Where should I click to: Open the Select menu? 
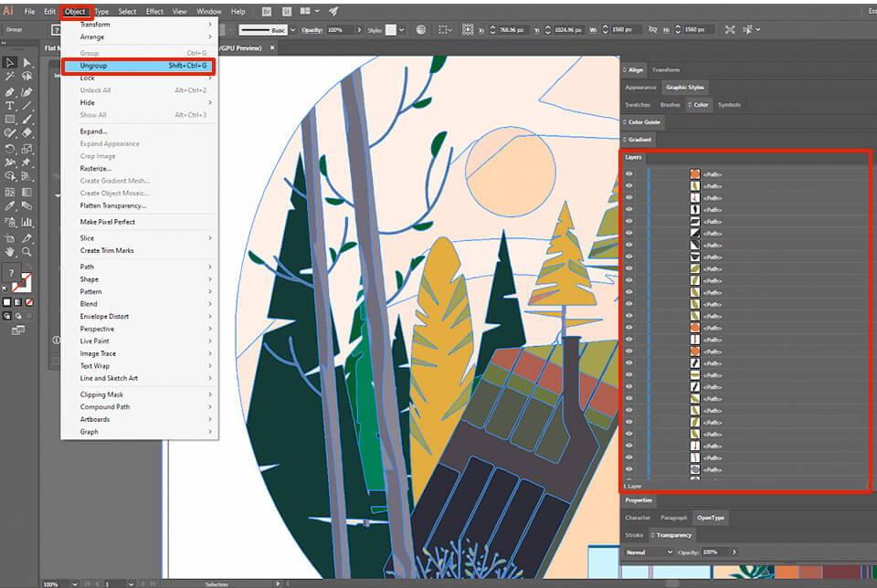click(127, 12)
